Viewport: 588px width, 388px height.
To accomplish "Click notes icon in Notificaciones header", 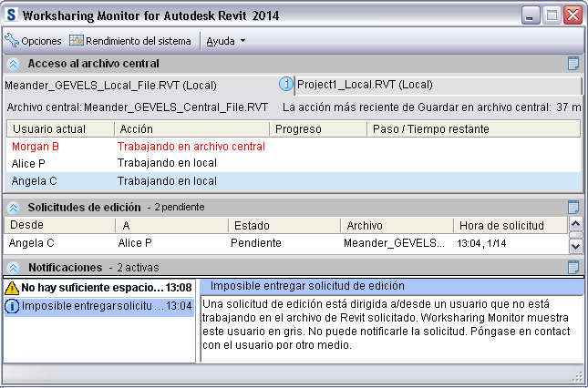I will pos(573,267).
